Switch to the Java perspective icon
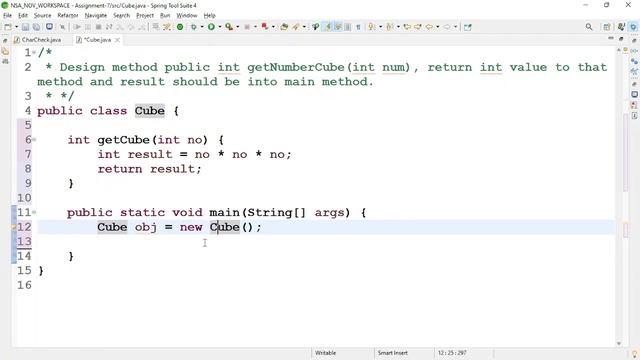This screenshot has width=640, height=360. coord(621,27)
